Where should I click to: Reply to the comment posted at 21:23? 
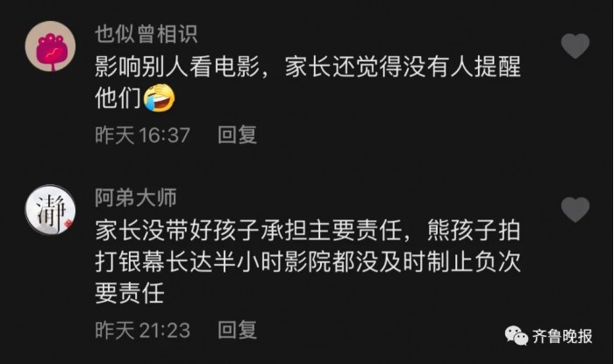(238, 330)
